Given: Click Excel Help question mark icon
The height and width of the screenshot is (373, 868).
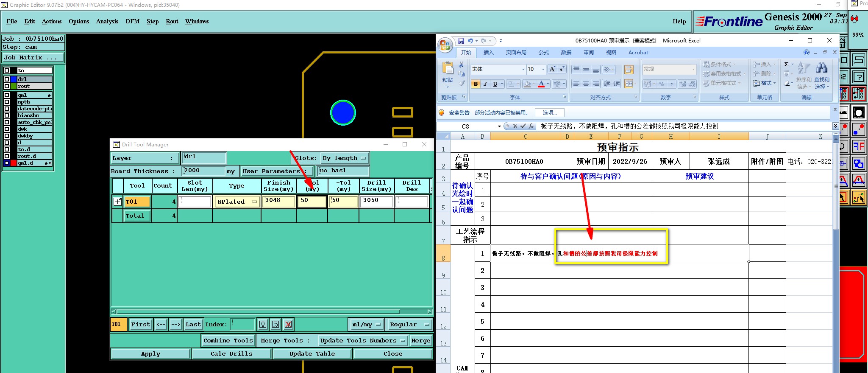Looking at the screenshot, I should click(807, 52).
